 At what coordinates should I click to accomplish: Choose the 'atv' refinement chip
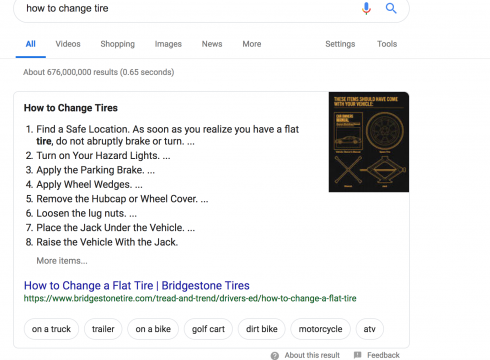point(369,329)
